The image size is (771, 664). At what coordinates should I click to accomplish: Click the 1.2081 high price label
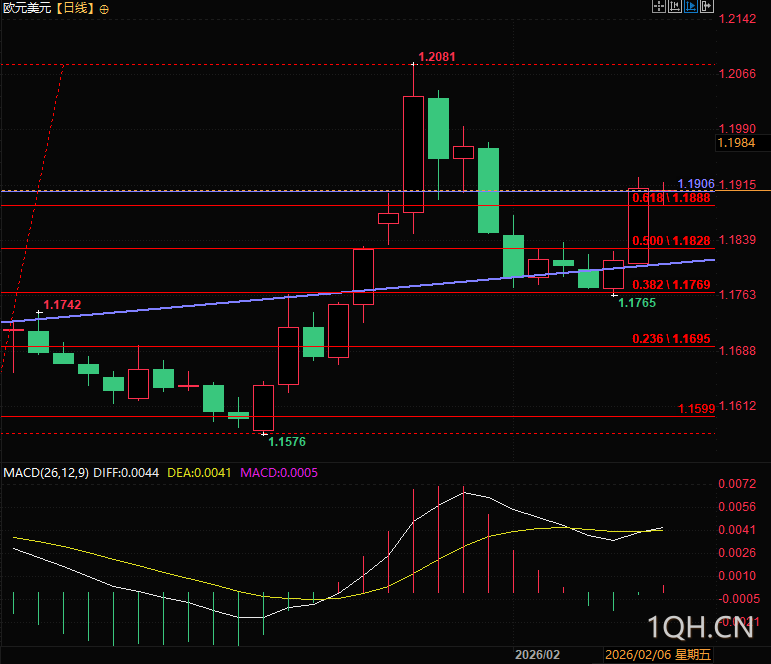[x=437, y=57]
